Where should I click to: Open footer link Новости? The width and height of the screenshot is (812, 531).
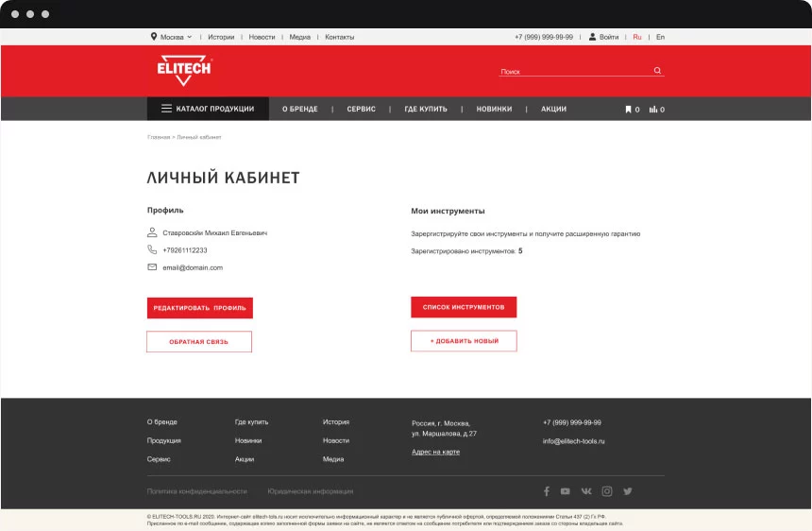click(x=336, y=441)
